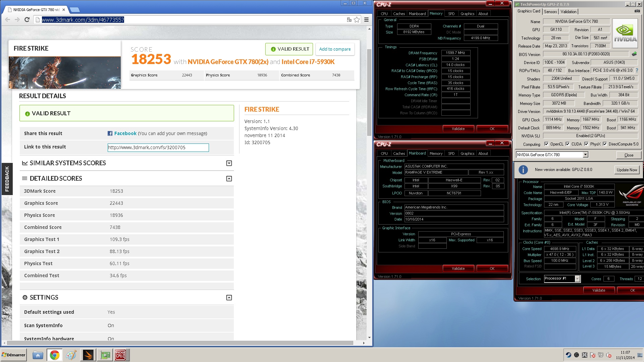Image resolution: width=644 pixels, height=362 pixels.
Task: Click the browser horizontal scrollbar
Action: 180,343
